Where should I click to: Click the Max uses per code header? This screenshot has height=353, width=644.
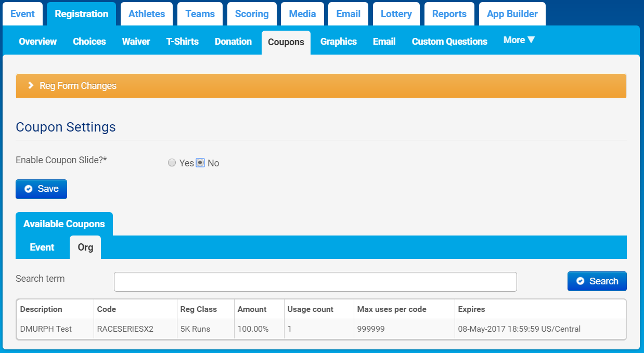404,309
